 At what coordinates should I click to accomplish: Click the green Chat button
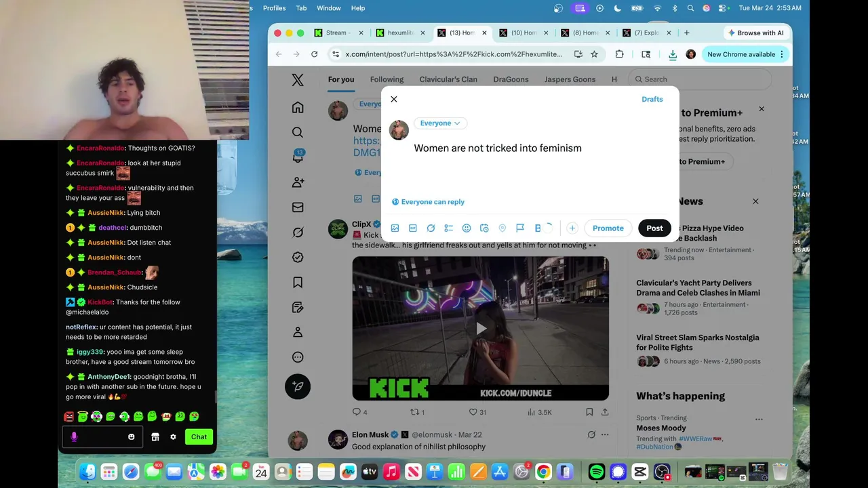[x=199, y=437]
